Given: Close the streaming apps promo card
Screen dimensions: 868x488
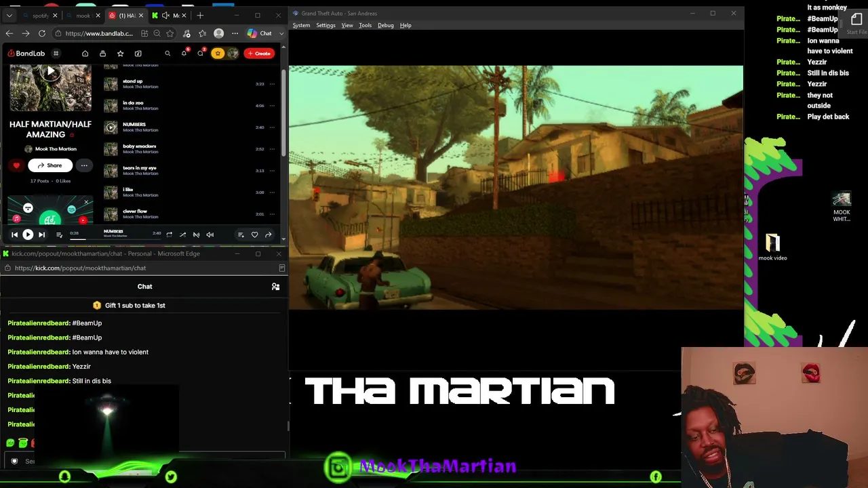Looking at the screenshot, I should point(86,202).
